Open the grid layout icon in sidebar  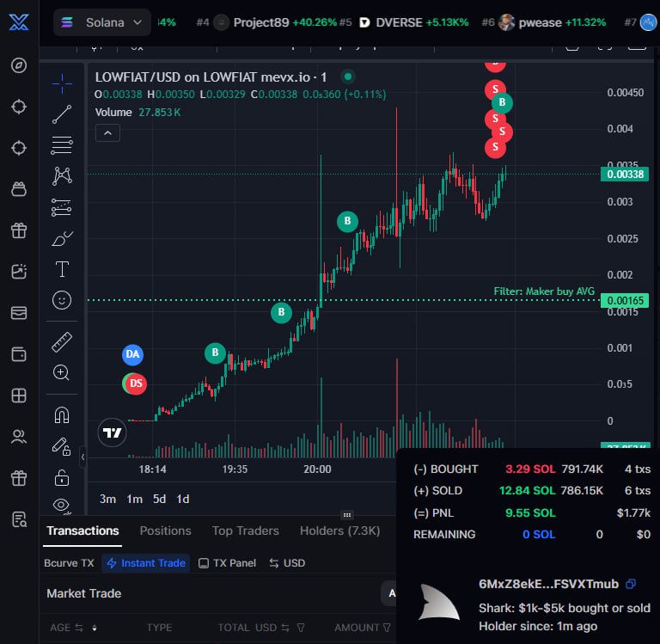pyautogui.click(x=19, y=396)
